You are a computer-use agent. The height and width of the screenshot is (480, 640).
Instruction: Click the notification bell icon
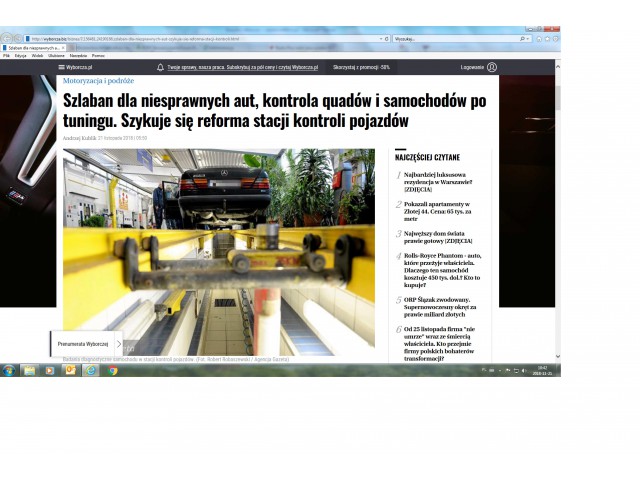[161, 67]
